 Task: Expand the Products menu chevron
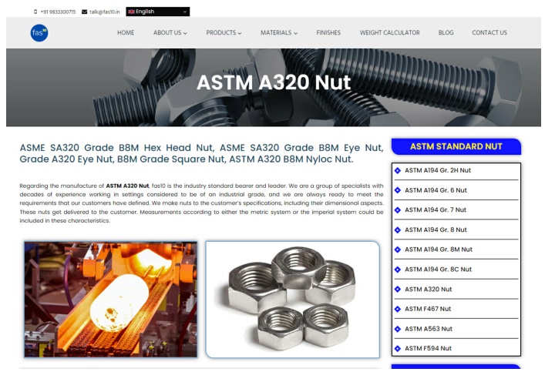pos(240,33)
